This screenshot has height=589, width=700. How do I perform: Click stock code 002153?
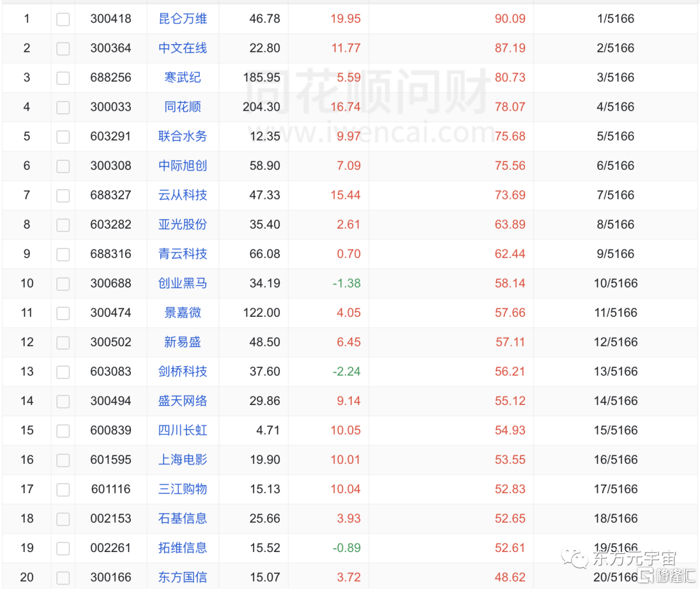111,520
